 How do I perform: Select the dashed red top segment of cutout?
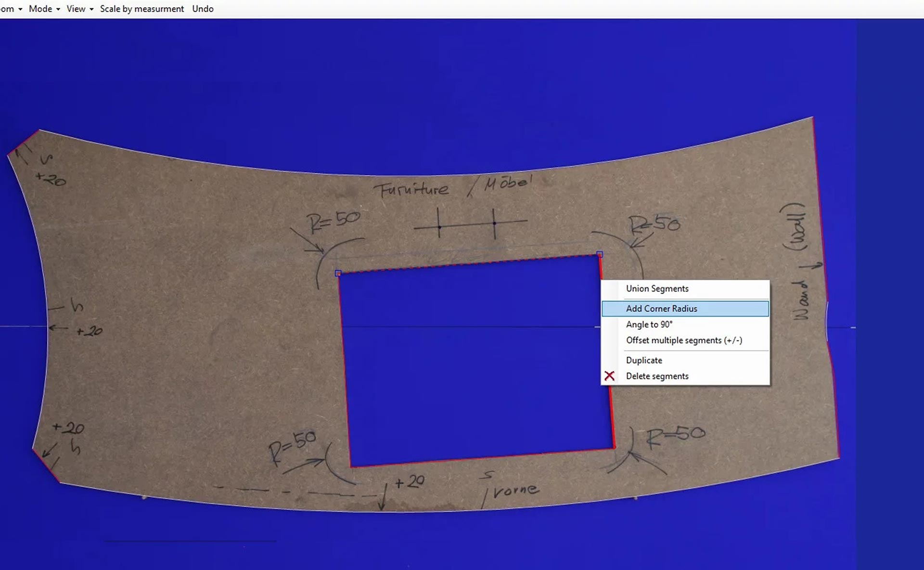[469, 264]
